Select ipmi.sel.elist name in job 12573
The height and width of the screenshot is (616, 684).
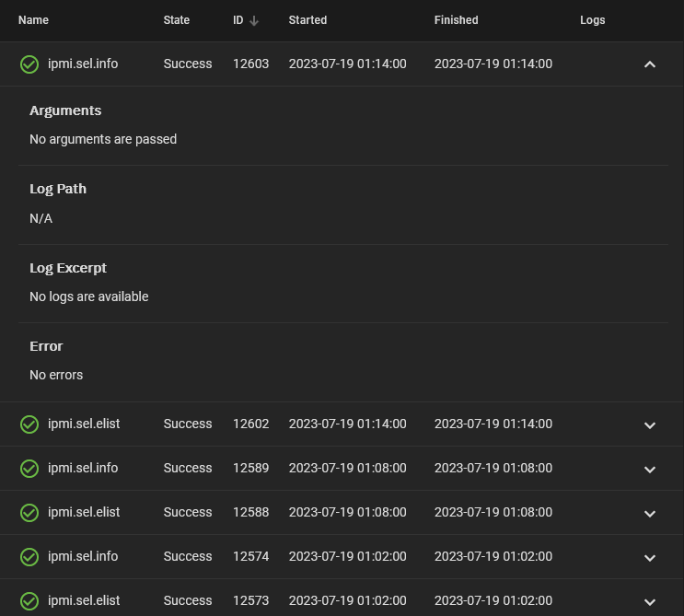point(84,600)
